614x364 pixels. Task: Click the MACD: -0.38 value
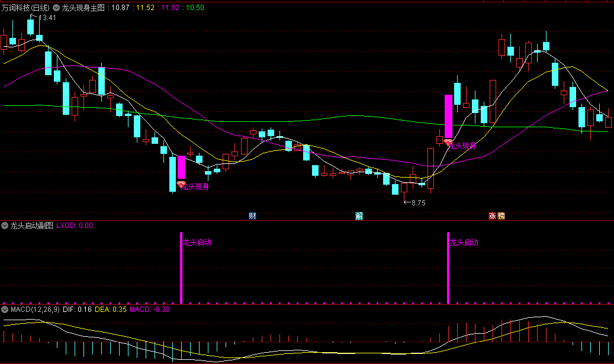click(150, 310)
